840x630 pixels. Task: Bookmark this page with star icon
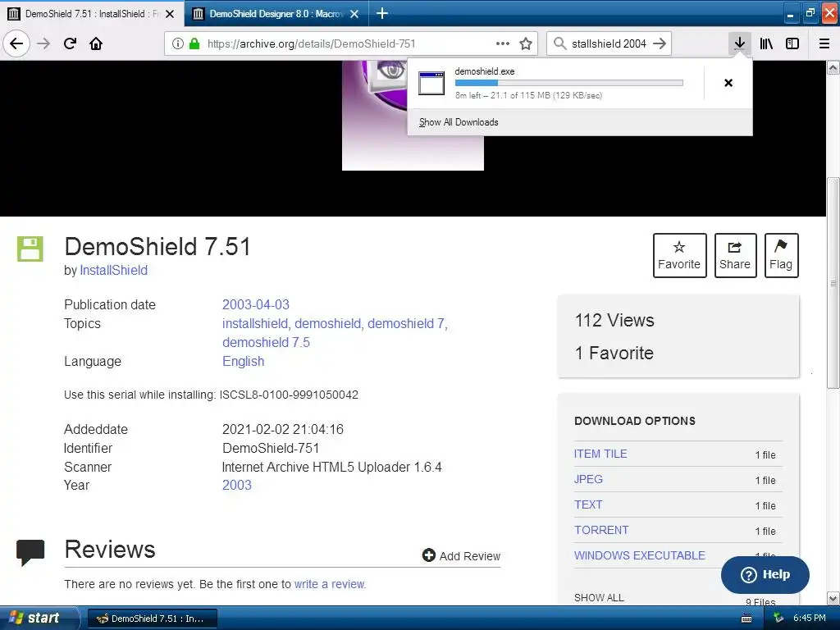click(x=526, y=43)
